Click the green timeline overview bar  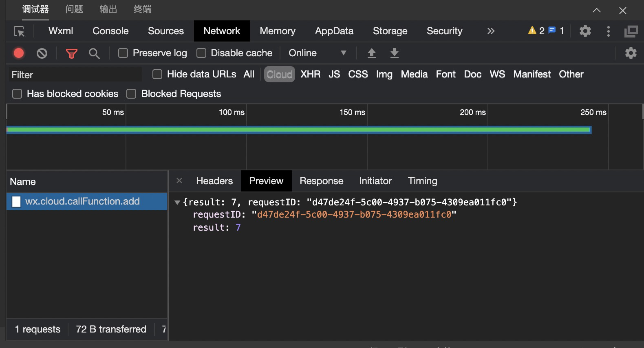point(298,130)
